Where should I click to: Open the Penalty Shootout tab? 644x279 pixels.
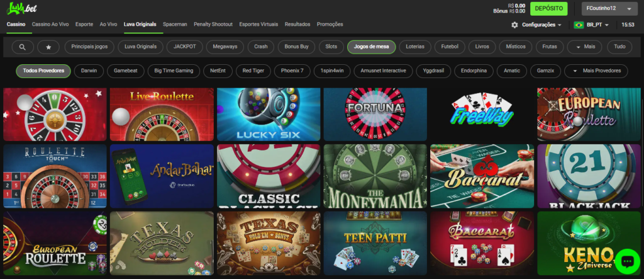(214, 24)
